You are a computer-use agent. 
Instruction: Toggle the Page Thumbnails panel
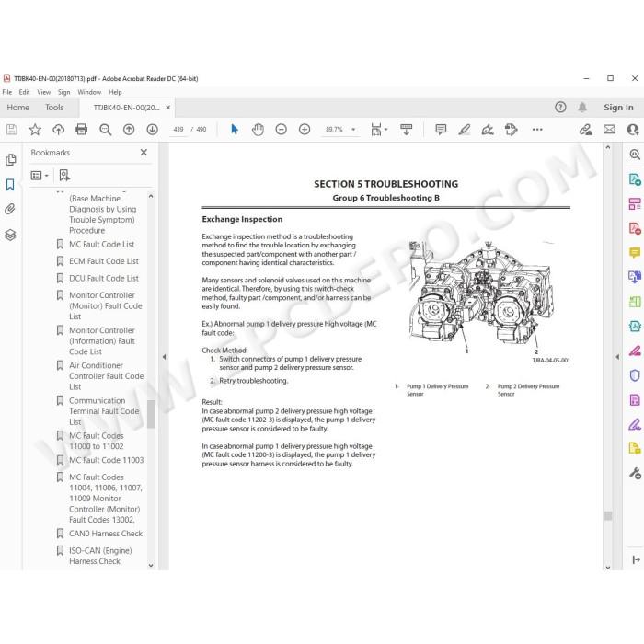(x=10, y=159)
